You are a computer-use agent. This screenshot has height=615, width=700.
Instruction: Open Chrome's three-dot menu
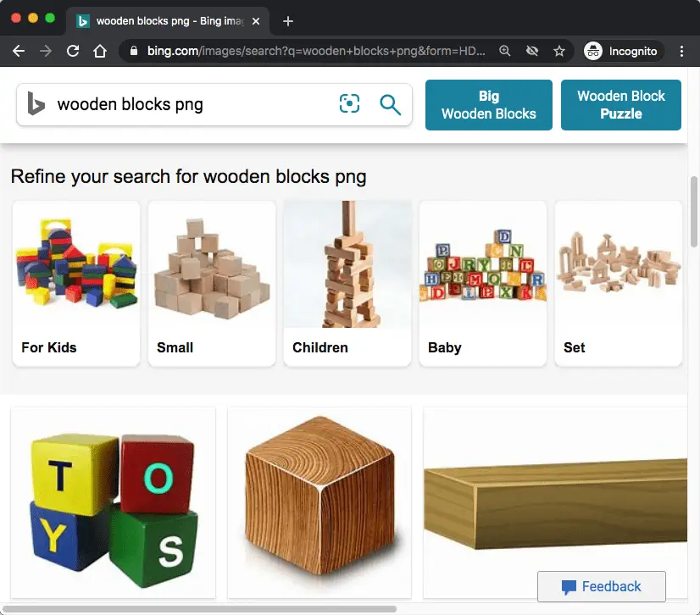(x=681, y=52)
